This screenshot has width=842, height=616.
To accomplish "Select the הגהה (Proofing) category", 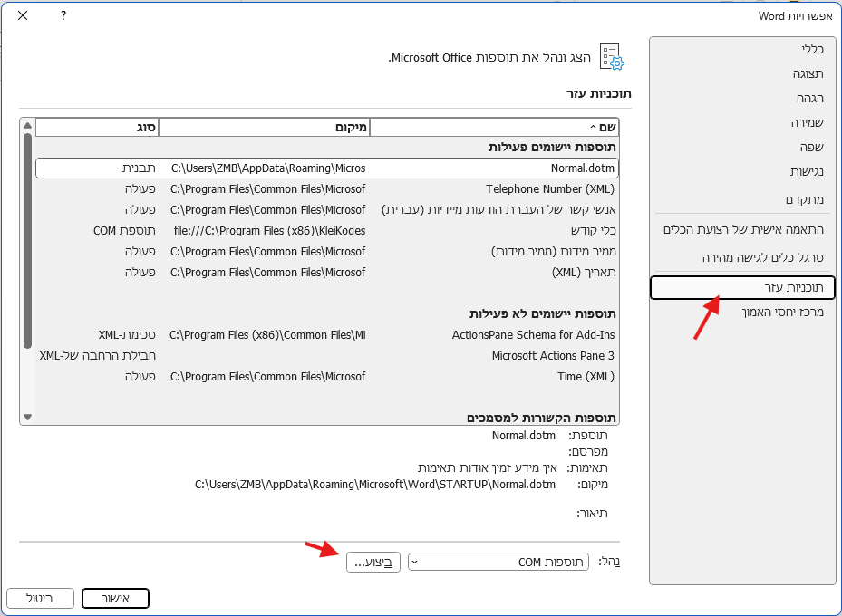I will 808,98.
